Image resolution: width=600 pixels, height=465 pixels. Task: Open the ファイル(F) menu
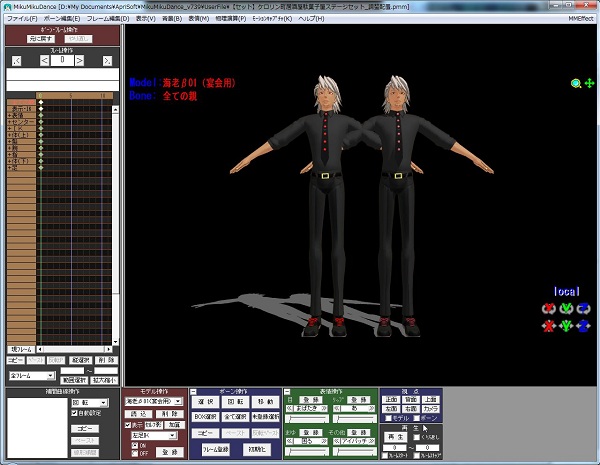click(22, 18)
